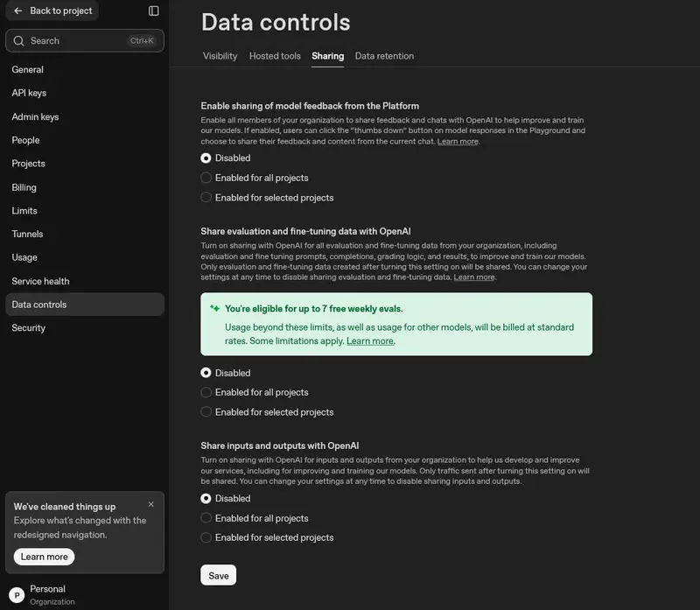Open General settings in sidebar

(85, 70)
